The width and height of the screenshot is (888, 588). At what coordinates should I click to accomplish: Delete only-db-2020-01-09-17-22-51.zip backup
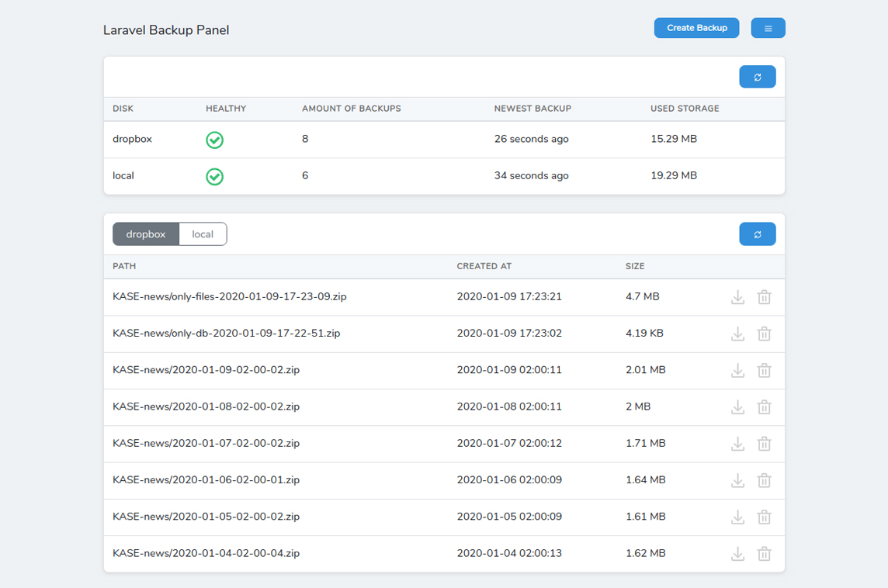pos(764,334)
